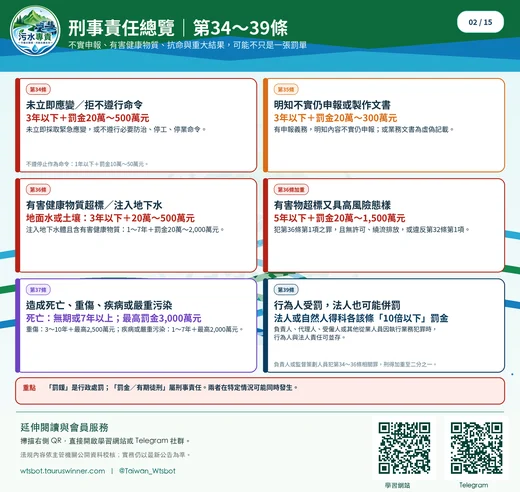Click note 「罰鍰」是行政處罰 sentence

173,388
